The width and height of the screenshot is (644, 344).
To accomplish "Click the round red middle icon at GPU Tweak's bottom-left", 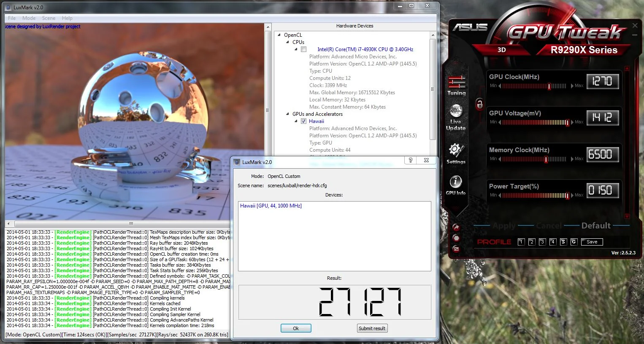I will click(456, 238).
